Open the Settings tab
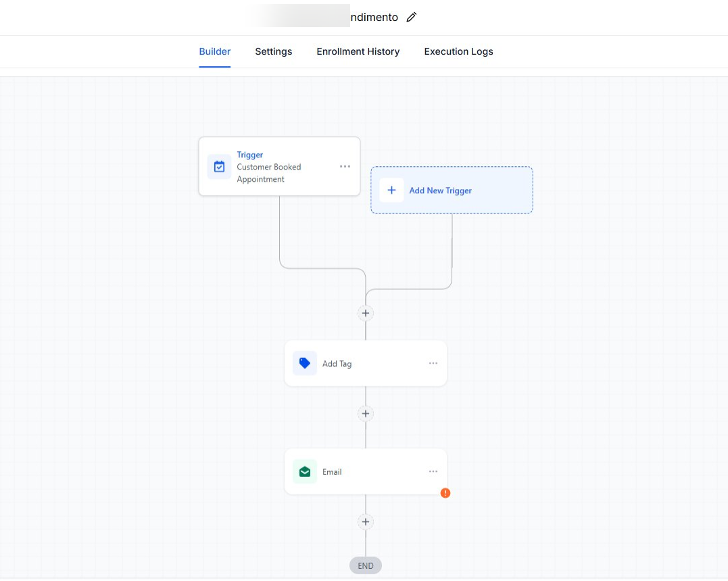The height and width of the screenshot is (581, 728). point(273,51)
